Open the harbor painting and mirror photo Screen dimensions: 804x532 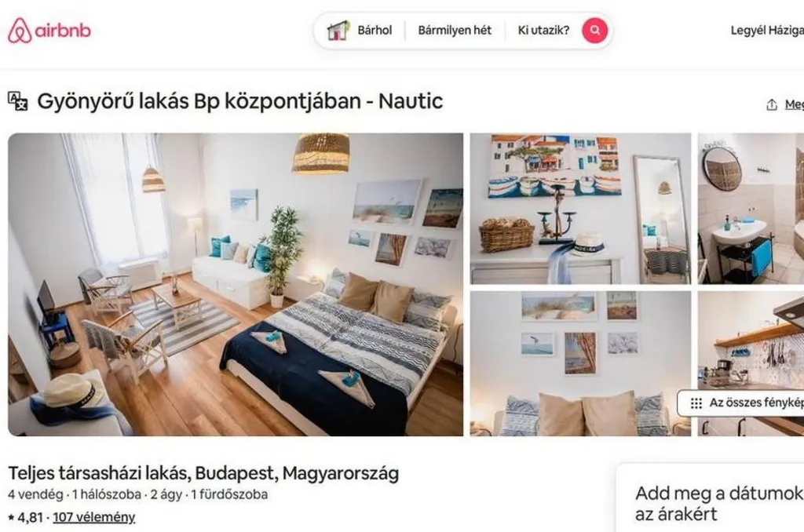point(580,209)
